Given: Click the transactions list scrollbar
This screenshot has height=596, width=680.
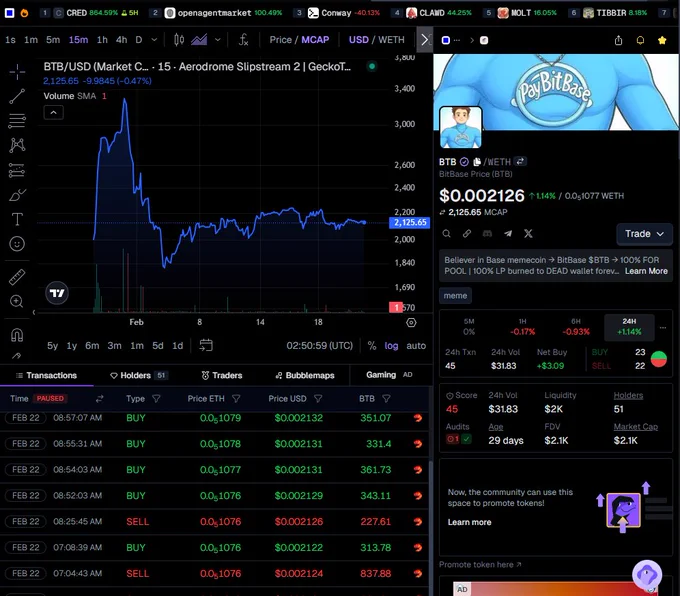Looking at the screenshot, I should [x=430, y=528].
